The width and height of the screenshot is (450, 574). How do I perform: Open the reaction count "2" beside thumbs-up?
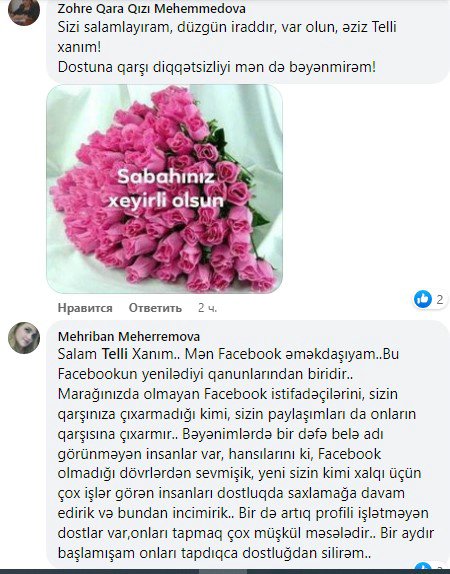pyautogui.click(x=440, y=299)
